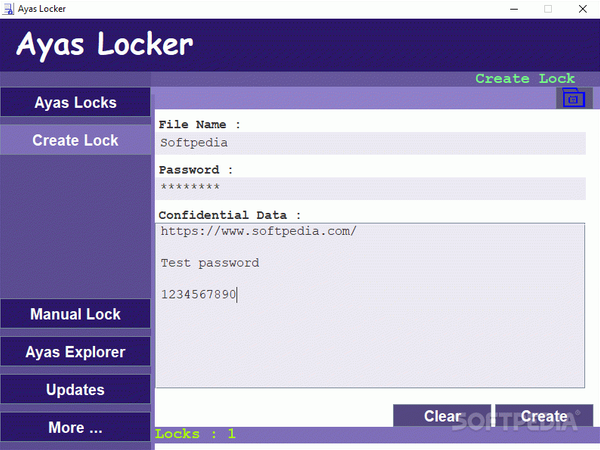Click the large 'Ayas Locker' banner title
Viewport: 600px width, 450px height.
104,45
